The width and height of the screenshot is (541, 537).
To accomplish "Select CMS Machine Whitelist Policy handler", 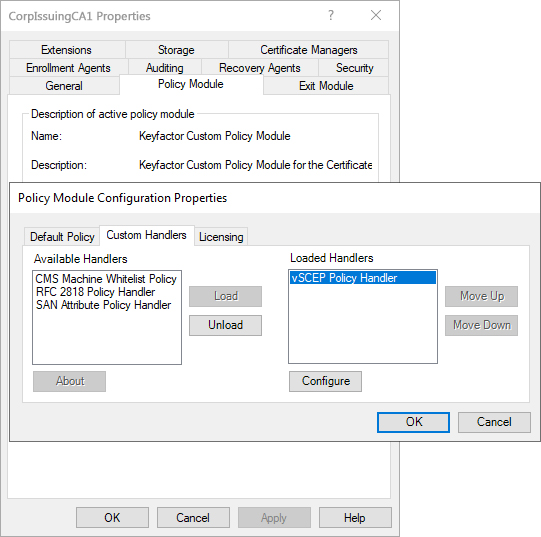I will 106,279.
